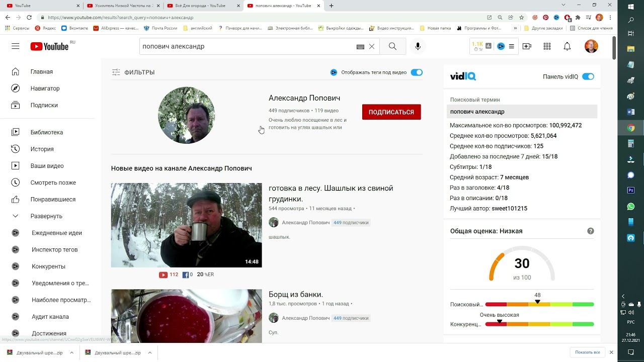The image size is (644, 362).
Task: Open the YouTube apps grid
Action: pyautogui.click(x=547, y=46)
